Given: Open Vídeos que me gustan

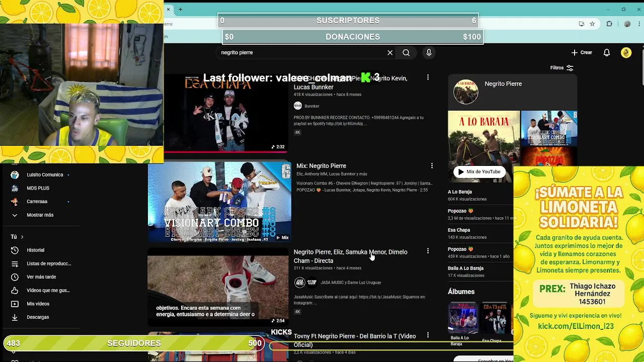Looking at the screenshot, I should pyautogui.click(x=48, y=291).
